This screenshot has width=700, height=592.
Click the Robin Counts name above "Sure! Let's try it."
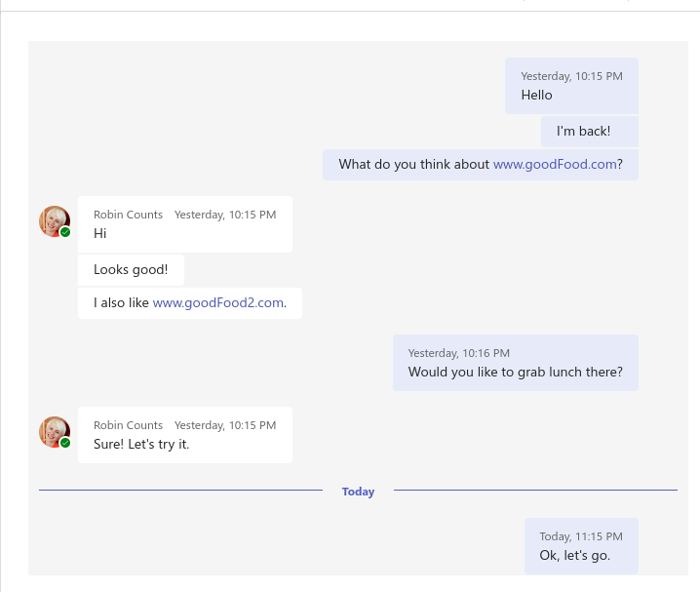(128, 425)
